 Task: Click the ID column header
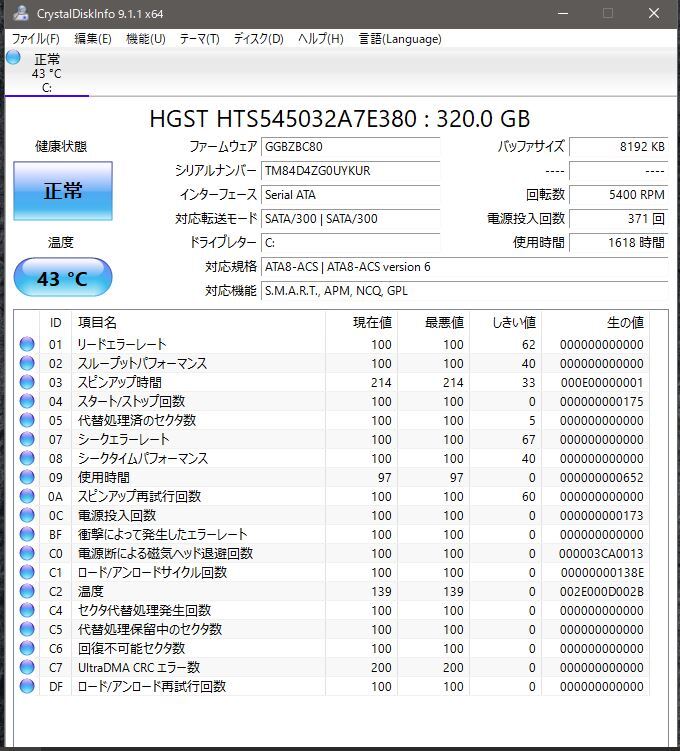click(56, 323)
